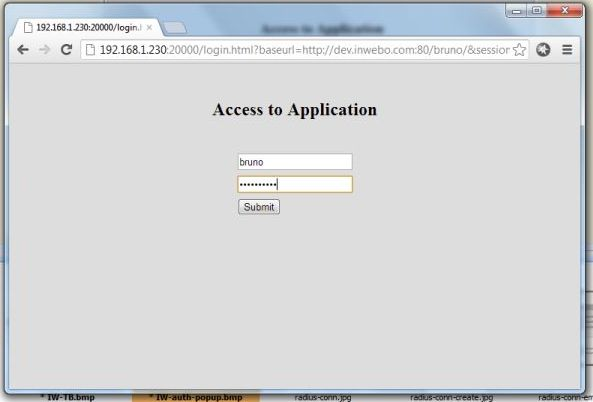Select the radius-conn.jpg file label
This screenshot has width=593, height=402.
tap(323, 397)
